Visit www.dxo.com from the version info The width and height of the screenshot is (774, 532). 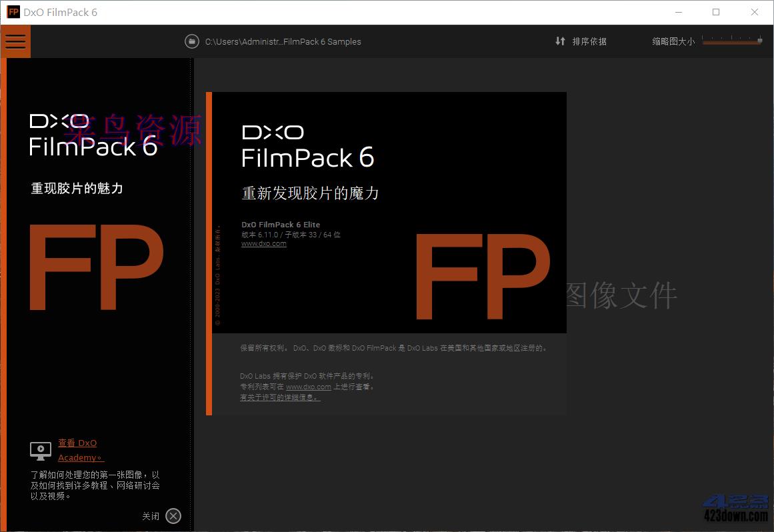(x=263, y=243)
